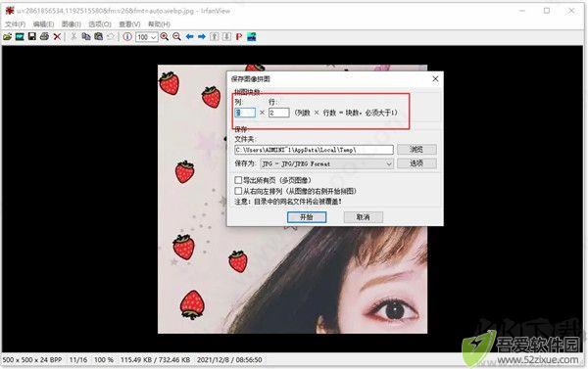Click the red X Delete file icon

[x=57, y=37]
